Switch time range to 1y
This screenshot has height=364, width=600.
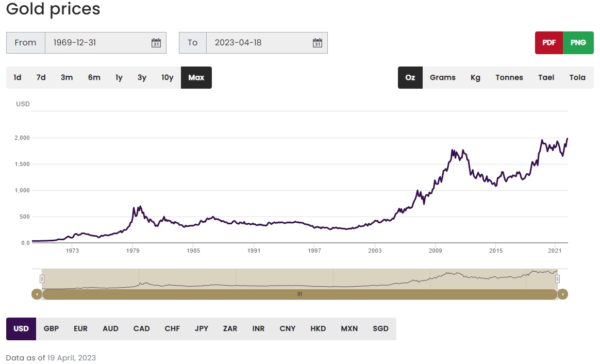(119, 77)
